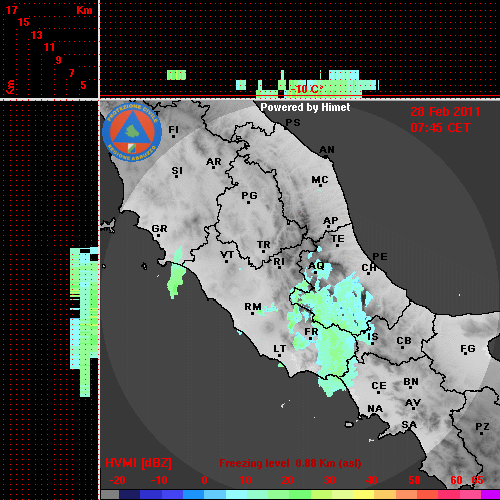Click the Protezione Civile Regione Abruzzo logo

point(132,132)
